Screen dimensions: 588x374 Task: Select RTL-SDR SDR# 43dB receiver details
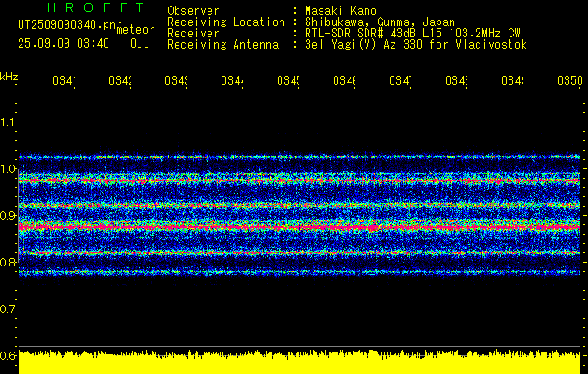tap(412, 34)
